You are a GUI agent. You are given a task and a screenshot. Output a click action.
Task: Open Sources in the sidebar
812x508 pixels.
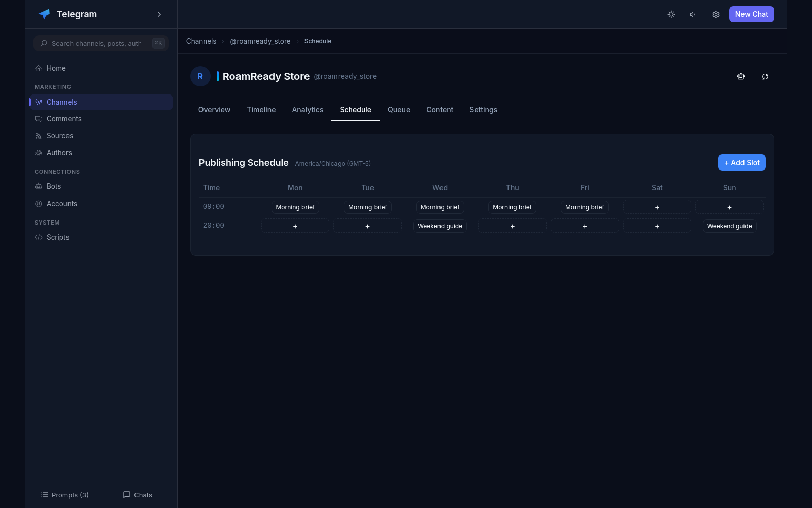click(x=101, y=136)
